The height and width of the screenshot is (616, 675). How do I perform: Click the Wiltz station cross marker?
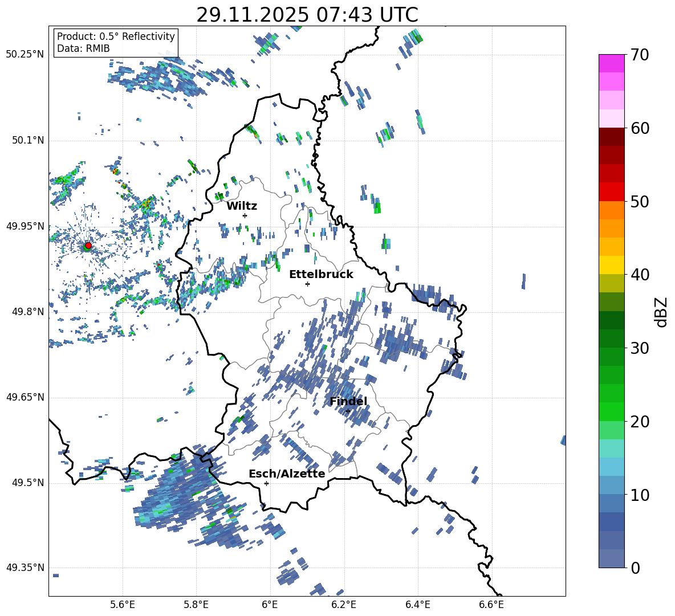coord(245,215)
